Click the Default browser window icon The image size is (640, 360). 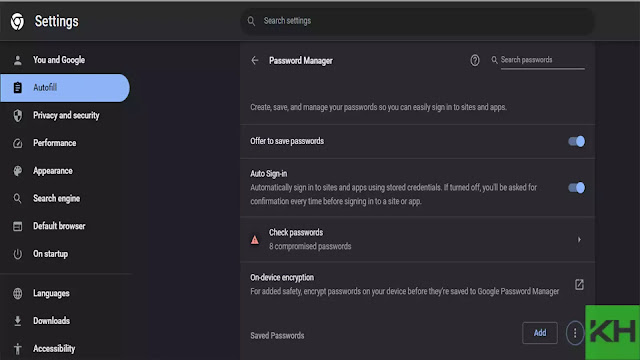click(x=18, y=226)
